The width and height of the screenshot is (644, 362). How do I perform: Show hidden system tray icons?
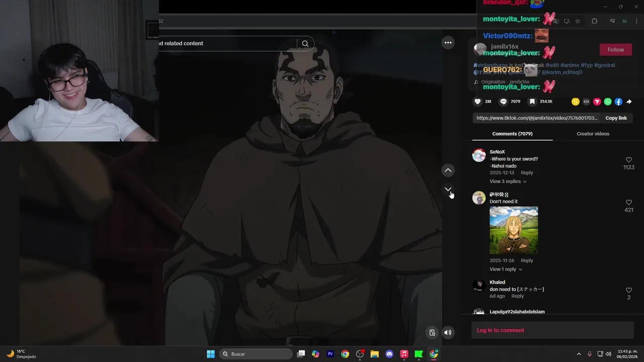[579, 354]
